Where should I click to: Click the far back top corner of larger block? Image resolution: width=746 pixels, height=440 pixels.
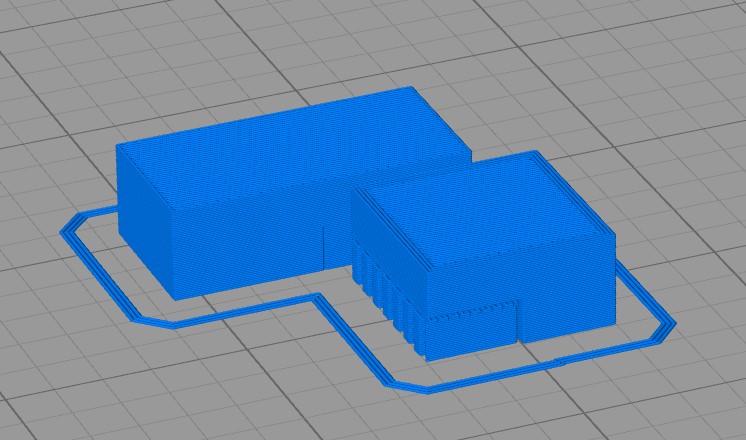tap(413, 90)
